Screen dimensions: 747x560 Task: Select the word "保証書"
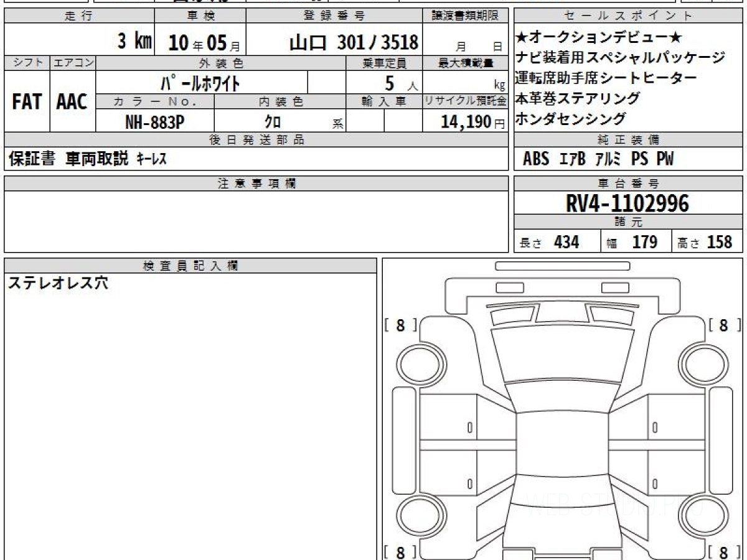(32, 159)
